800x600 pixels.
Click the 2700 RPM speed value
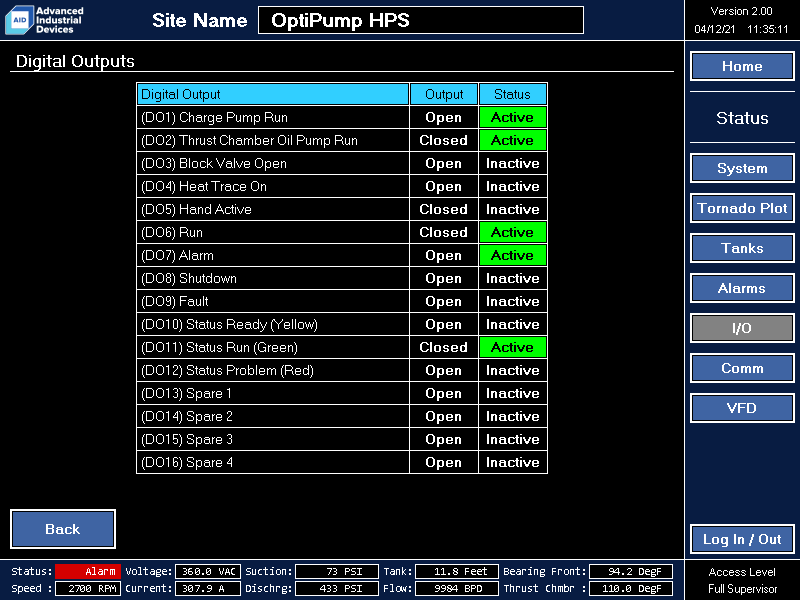88,588
